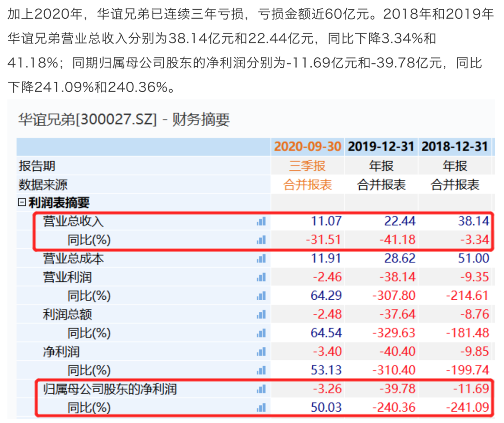Select the 营业总成本 row label
Image resolution: width=504 pixels, height=423 pixels.
tap(73, 259)
